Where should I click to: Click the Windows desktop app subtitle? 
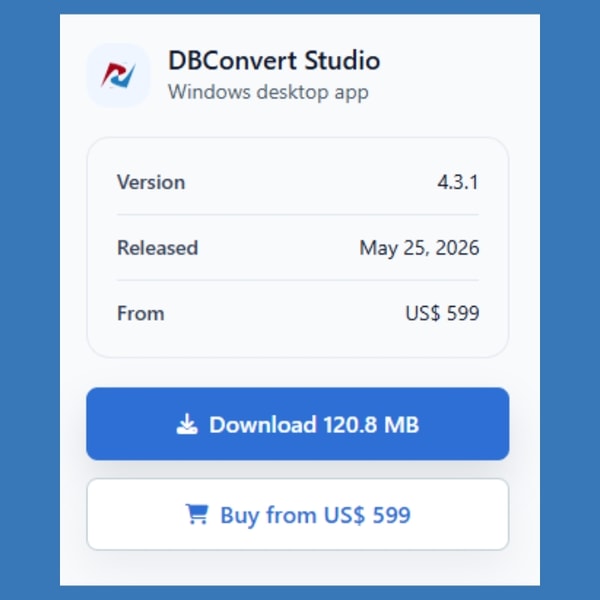[268, 92]
